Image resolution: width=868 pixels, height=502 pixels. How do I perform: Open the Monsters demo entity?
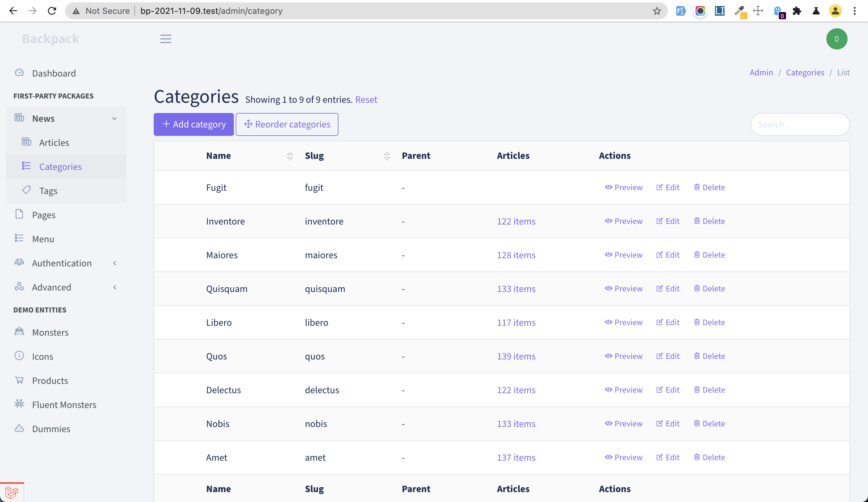(50, 332)
